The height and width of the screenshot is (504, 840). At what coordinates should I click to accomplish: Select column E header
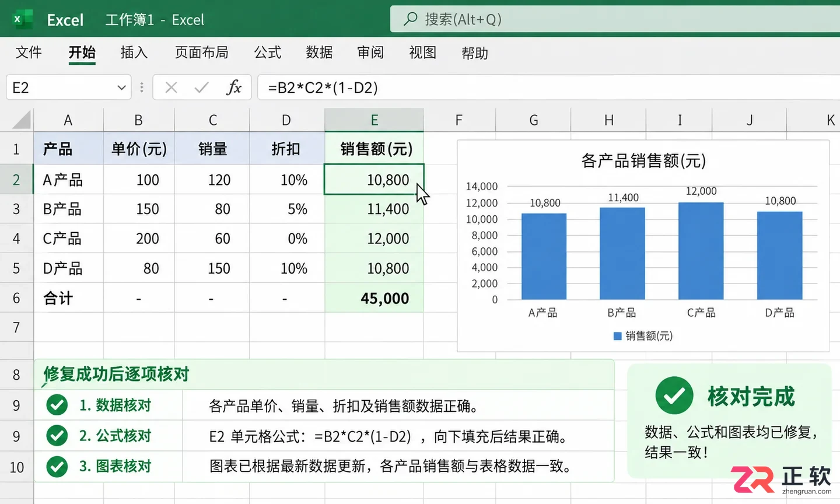[374, 120]
